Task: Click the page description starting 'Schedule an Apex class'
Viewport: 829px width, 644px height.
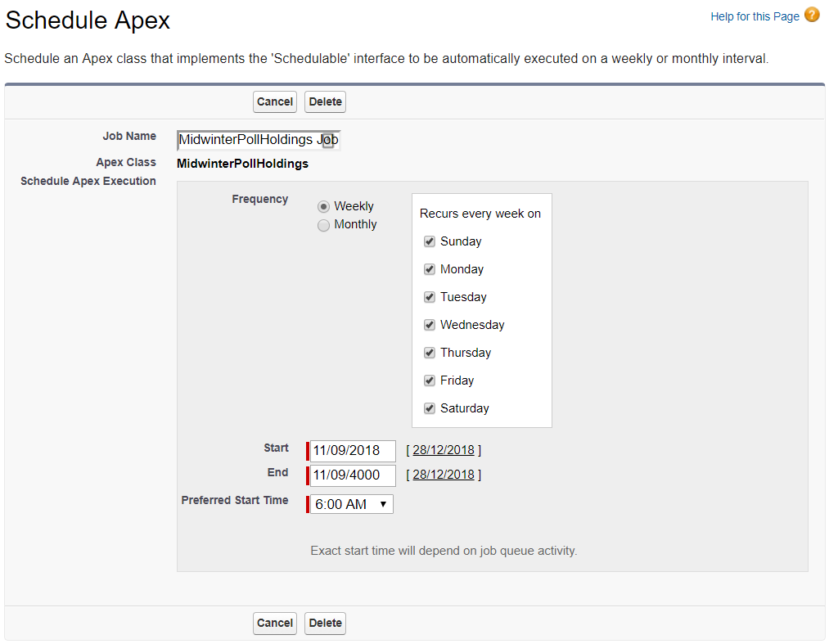Action: point(386,59)
